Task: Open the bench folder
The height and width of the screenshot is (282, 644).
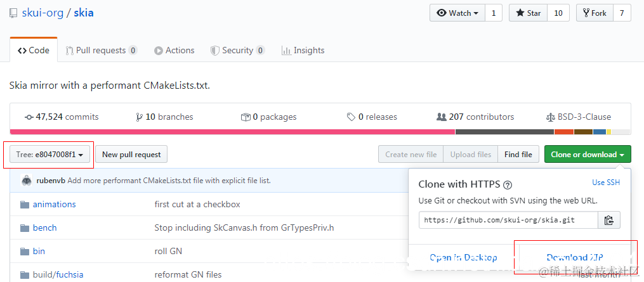Action: pos(45,228)
